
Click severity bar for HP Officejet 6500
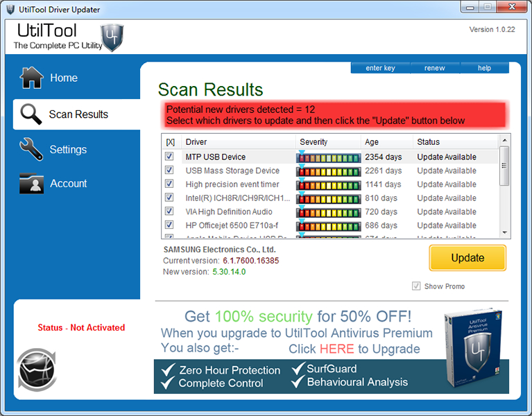click(x=328, y=226)
